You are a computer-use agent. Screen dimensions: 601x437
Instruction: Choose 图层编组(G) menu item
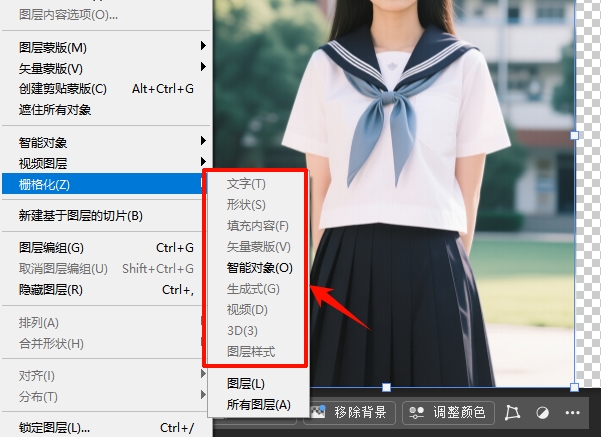(106, 248)
